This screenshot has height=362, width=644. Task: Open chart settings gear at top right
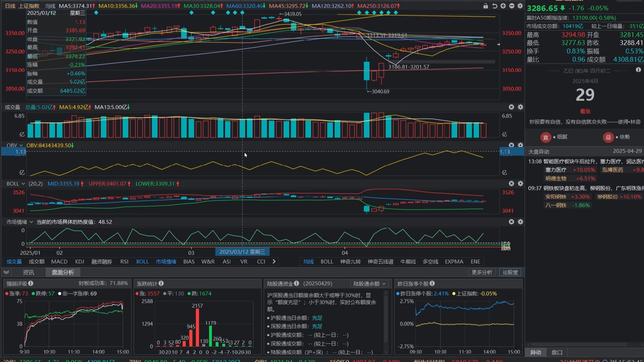(520, 6)
